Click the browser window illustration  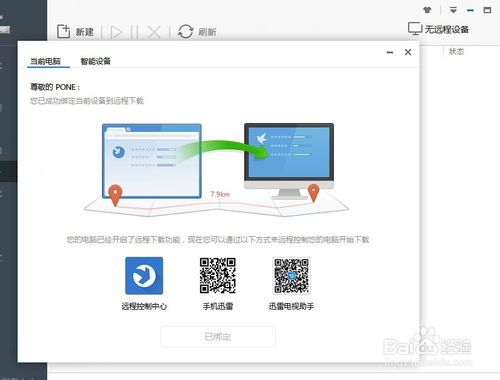tap(152, 161)
